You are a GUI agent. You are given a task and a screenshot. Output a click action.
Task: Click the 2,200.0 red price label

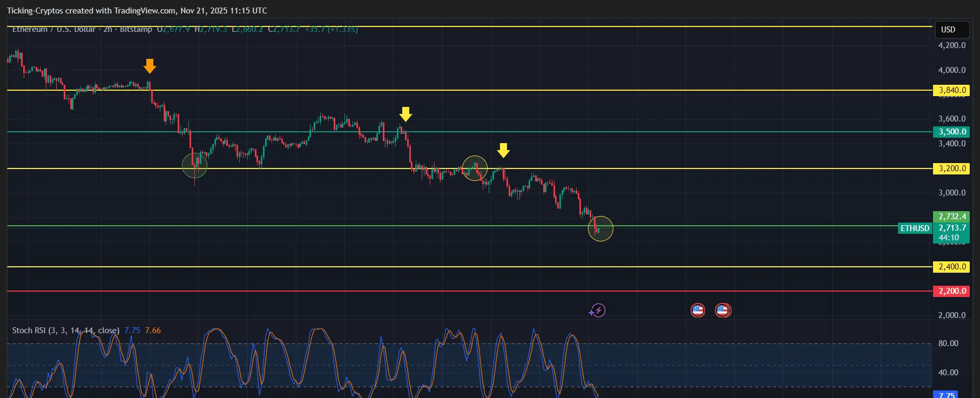(951, 291)
